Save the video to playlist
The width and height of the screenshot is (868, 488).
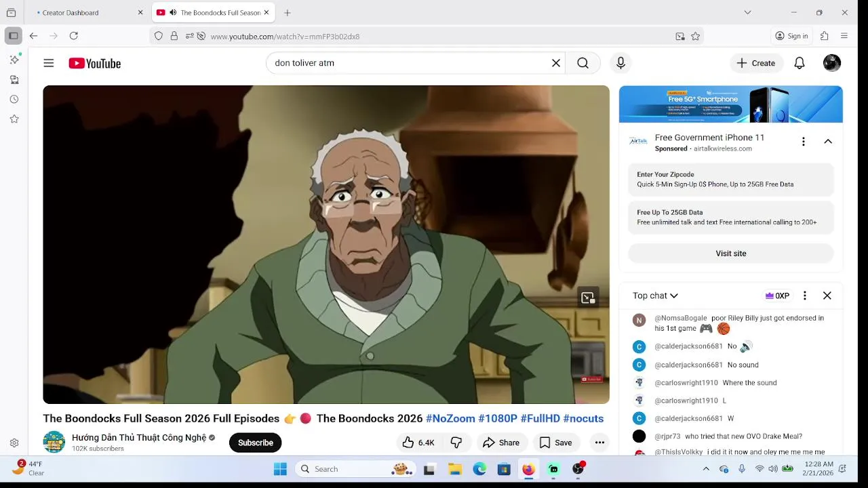tap(555, 443)
